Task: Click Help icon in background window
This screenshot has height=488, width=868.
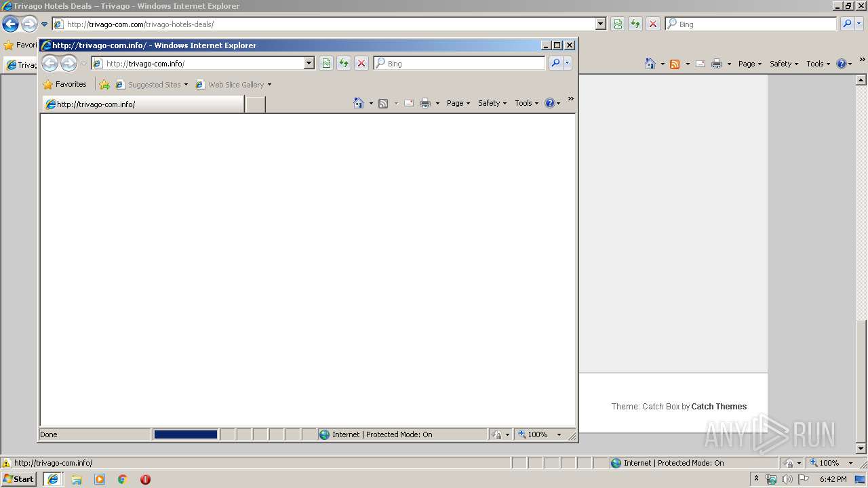Action: [841, 64]
